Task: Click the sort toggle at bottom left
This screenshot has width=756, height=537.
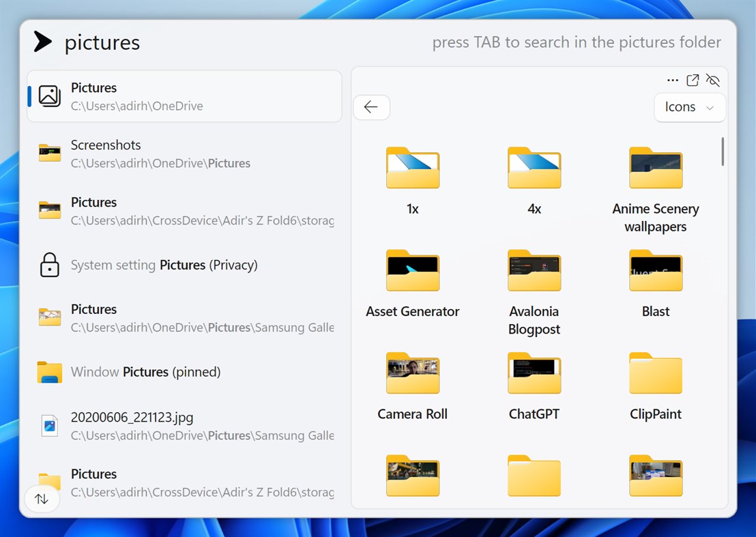Action: point(42,499)
